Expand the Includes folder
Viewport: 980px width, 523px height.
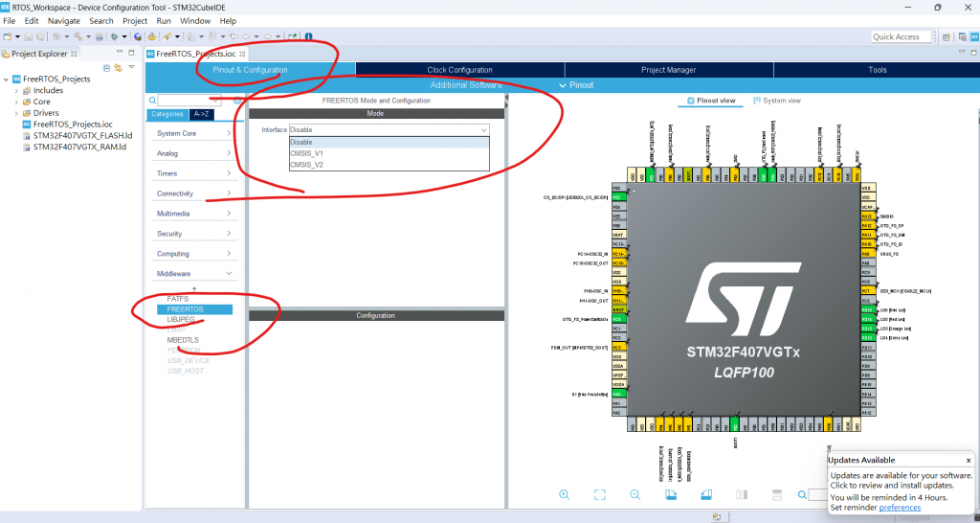(x=16, y=91)
